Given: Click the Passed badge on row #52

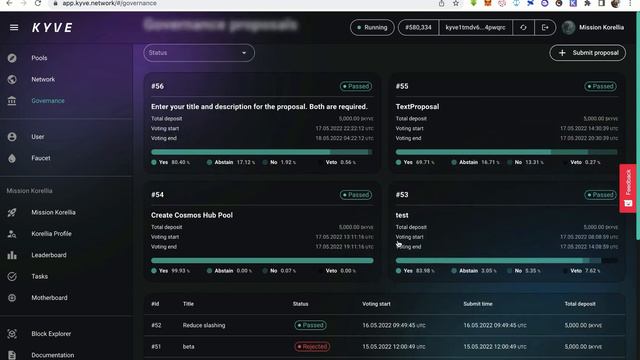Looking at the screenshot, I should point(311,325).
